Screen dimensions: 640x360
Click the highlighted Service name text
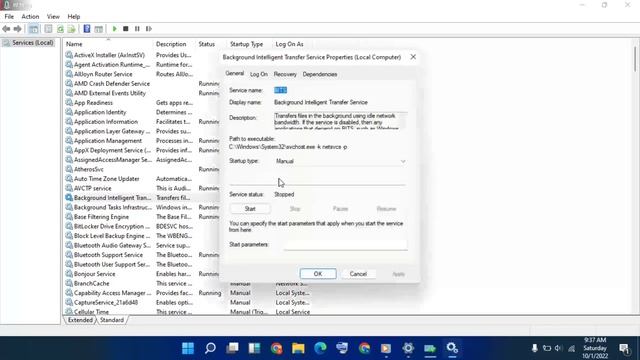coord(280,90)
